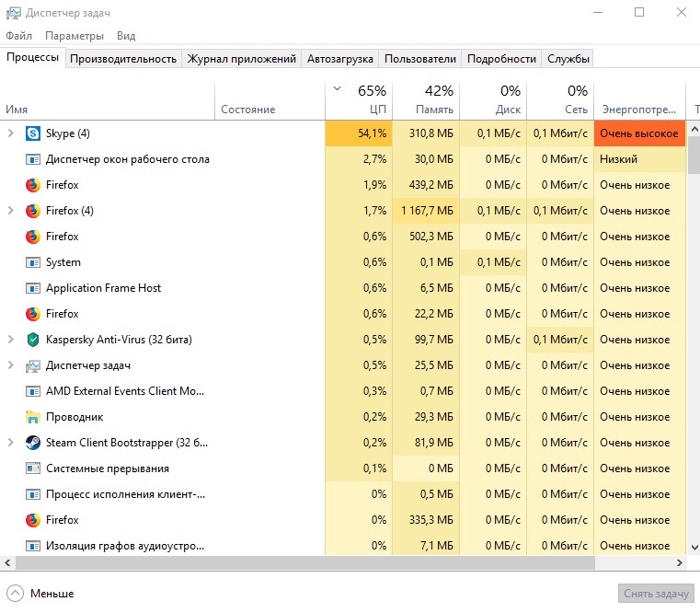Collapse view with the Меньше button
This screenshot has height=613, width=700.
click(40, 594)
